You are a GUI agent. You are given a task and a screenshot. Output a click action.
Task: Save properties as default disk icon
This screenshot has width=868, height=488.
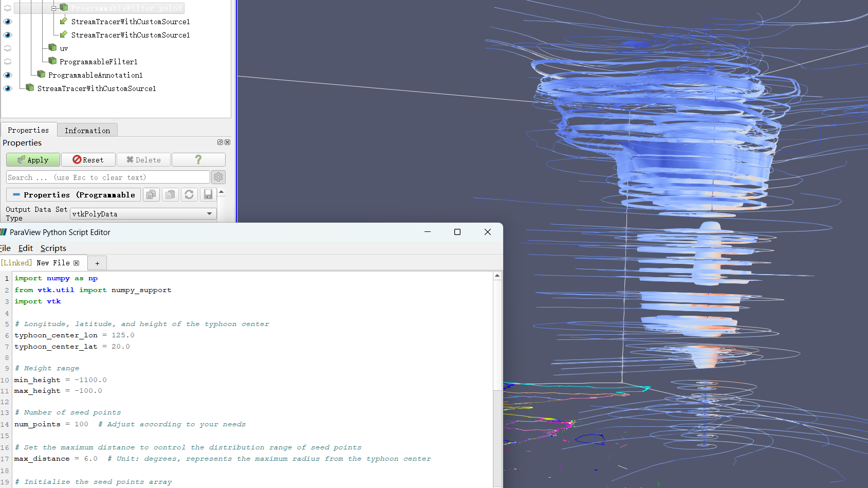pos(208,195)
